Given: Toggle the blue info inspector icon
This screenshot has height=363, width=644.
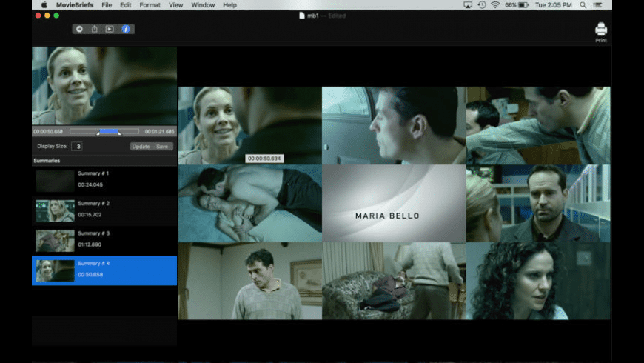Looking at the screenshot, I should click(126, 29).
